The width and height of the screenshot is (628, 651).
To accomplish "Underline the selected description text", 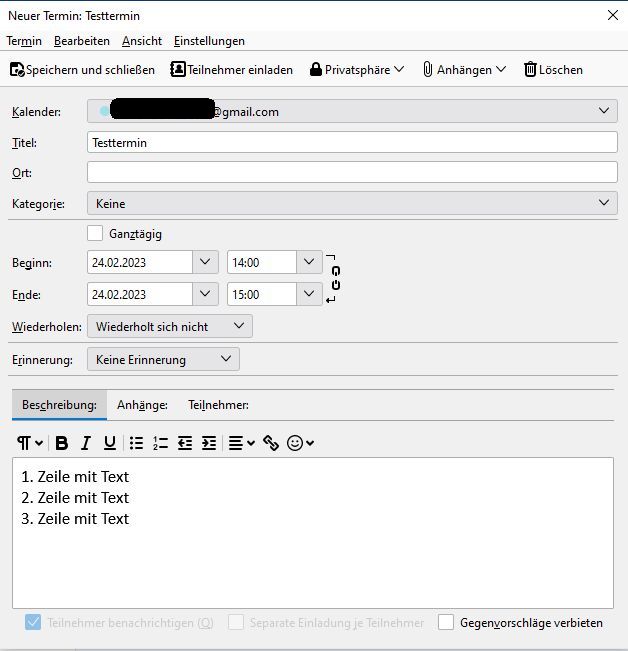I will click(110, 443).
